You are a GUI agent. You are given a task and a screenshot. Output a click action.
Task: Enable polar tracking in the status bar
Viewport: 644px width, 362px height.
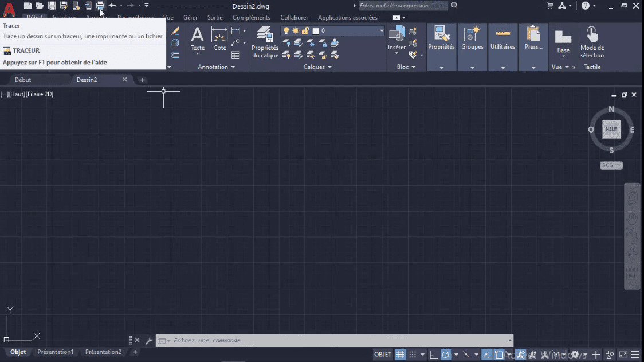pyautogui.click(x=447, y=354)
